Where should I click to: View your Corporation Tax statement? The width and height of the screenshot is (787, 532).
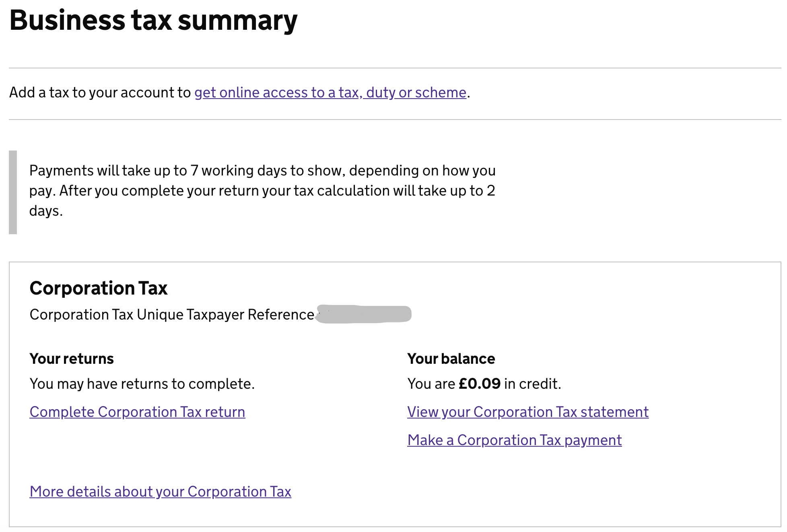tap(527, 412)
